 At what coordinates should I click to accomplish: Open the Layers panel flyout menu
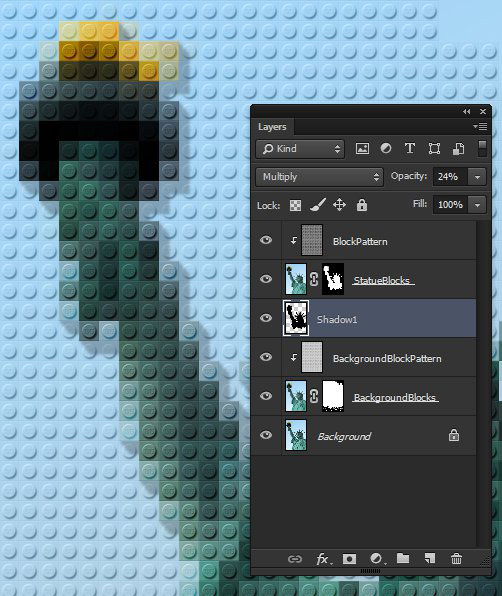point(481,127)
